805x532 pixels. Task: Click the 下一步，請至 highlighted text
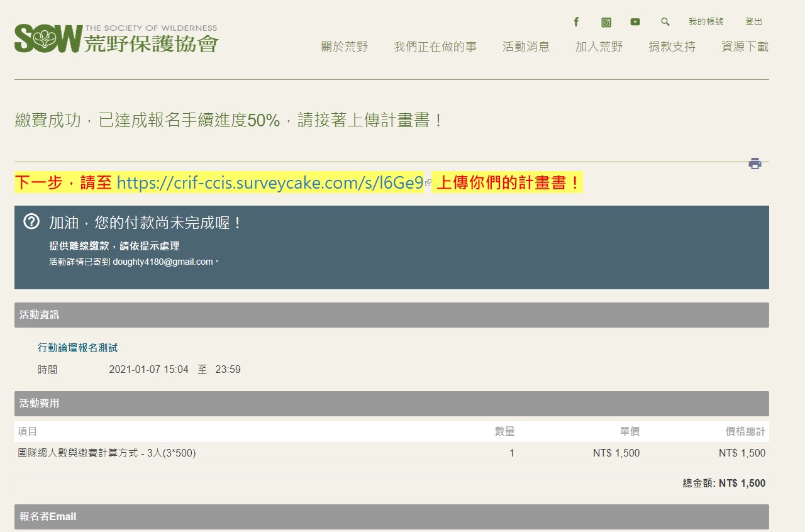click(64, 183)
